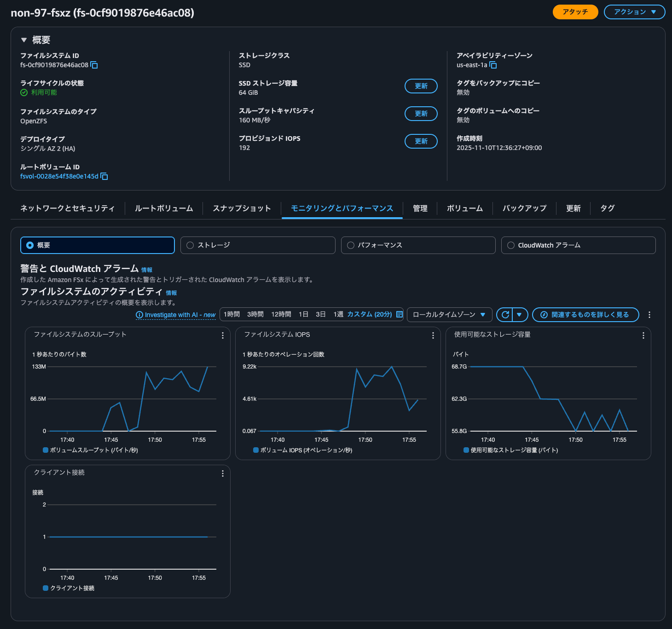Image resolution: width=672 pixels, height=629 pixels.
Task: Switch to the バックアップ tab
Action: [524, 208]
